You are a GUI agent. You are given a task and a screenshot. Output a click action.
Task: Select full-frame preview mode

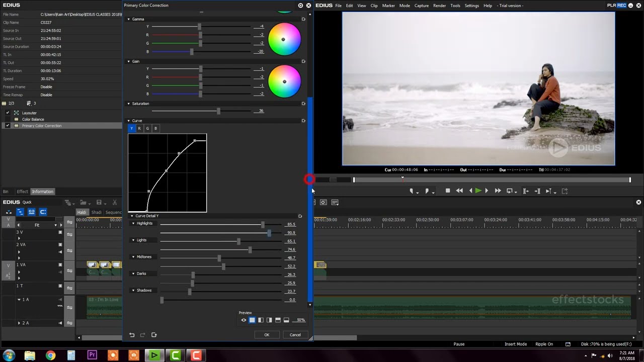coord(252,320)
